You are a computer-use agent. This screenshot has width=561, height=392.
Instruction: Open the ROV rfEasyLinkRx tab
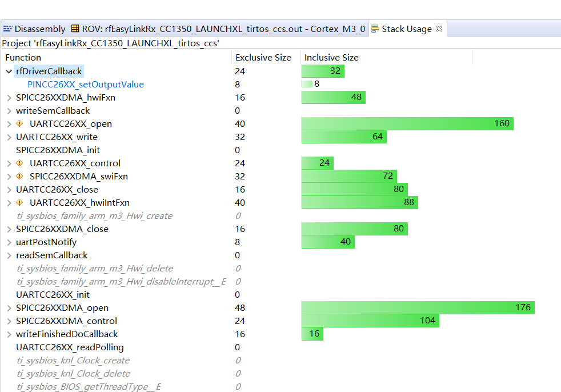(x=218, y=29)
